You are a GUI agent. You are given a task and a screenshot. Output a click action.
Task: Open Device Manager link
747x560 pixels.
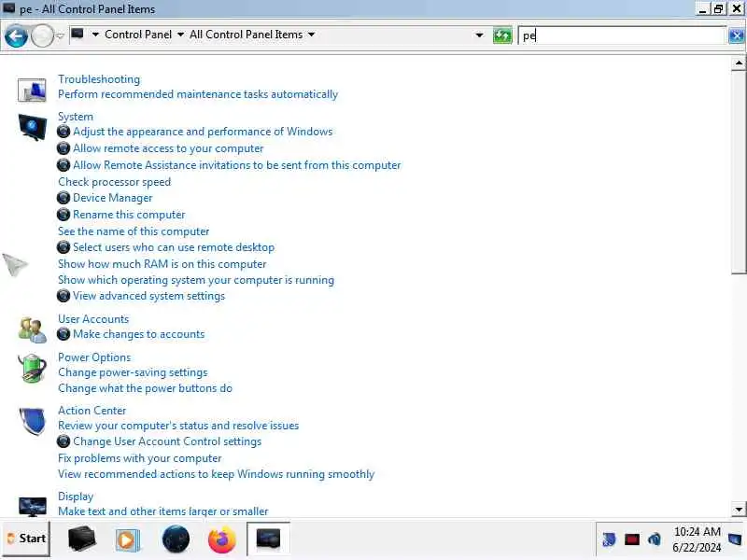(x=112, y=198)
